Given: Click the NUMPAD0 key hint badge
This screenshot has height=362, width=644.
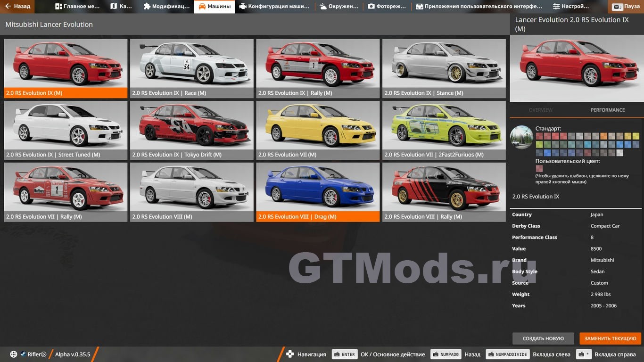Looking at the screenshot, I should [x=446, y=354].
